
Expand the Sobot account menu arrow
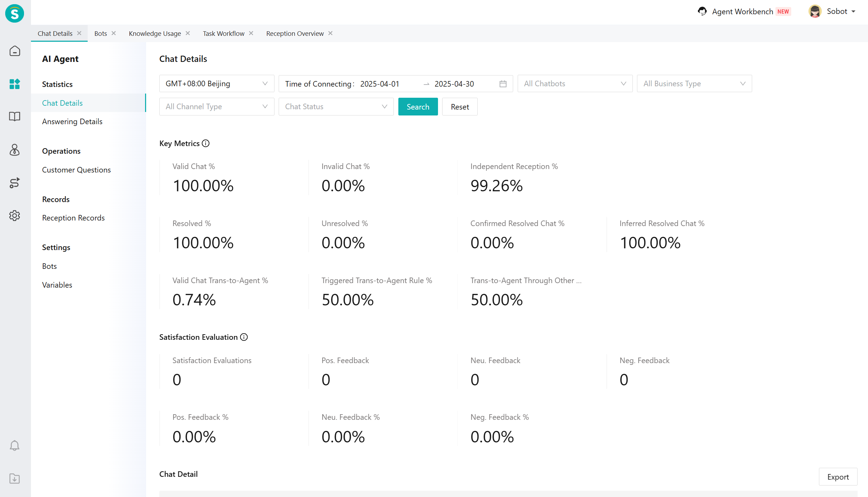(x=853, y=11)
